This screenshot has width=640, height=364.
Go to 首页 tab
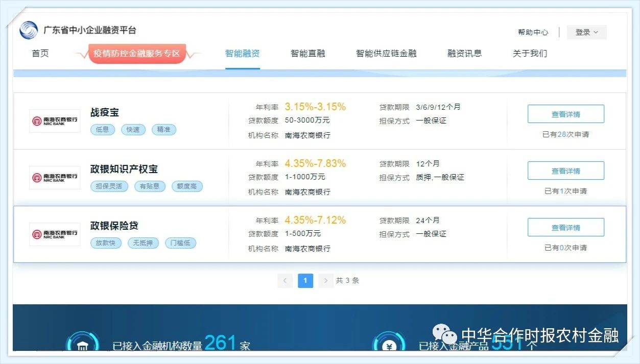[x=40, y=53]
